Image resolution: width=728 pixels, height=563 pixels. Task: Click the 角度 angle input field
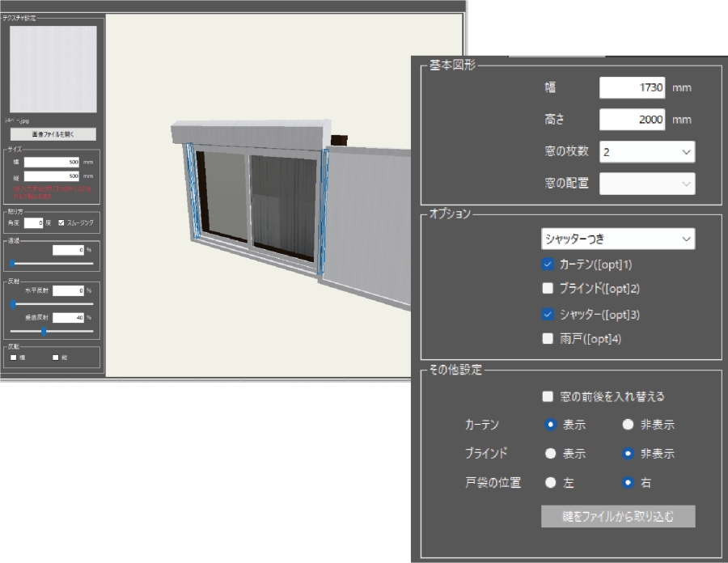click(33, 222)
